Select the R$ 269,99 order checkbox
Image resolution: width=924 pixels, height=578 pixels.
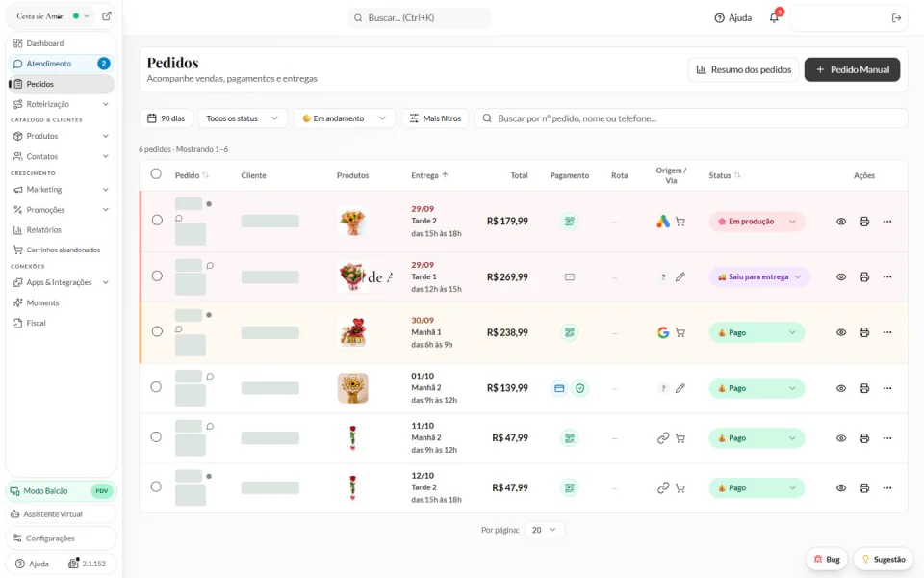pyautogui.click(x=157, y=276)
